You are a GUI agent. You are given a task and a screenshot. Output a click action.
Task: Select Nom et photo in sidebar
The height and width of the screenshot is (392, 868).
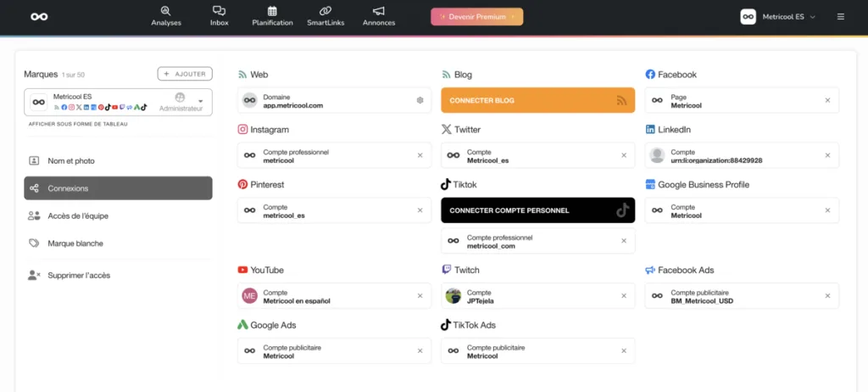(118, 161)
